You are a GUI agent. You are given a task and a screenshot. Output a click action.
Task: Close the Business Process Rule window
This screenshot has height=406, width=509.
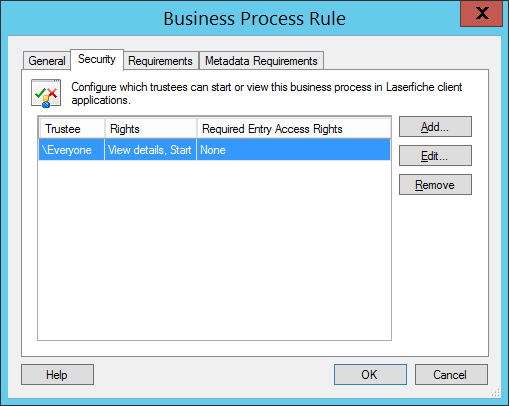click(x=481, y=13)
